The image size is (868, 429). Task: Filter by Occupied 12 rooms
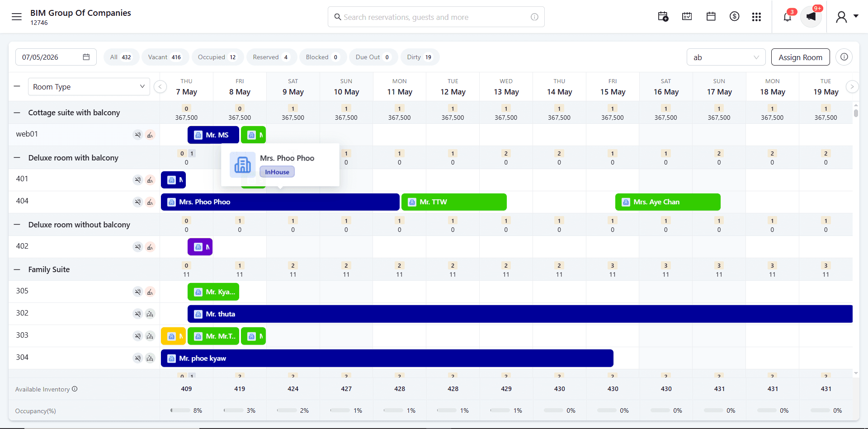(217, 57)
